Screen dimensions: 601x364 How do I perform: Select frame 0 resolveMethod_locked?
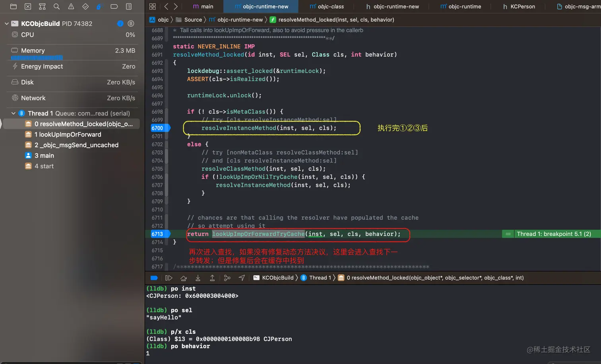tap(72, 124)
